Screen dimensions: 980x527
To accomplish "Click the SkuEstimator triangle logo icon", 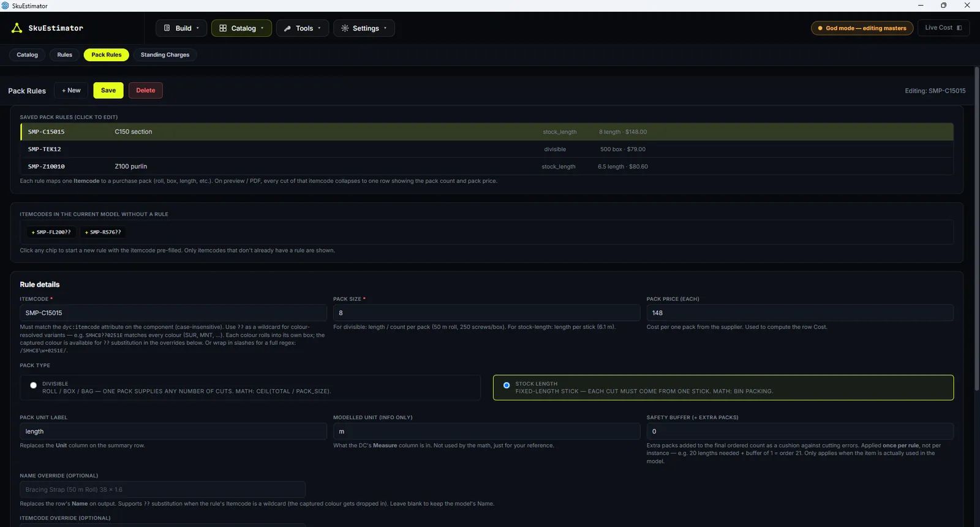I will pyautogui.click(x=17, y=28).
